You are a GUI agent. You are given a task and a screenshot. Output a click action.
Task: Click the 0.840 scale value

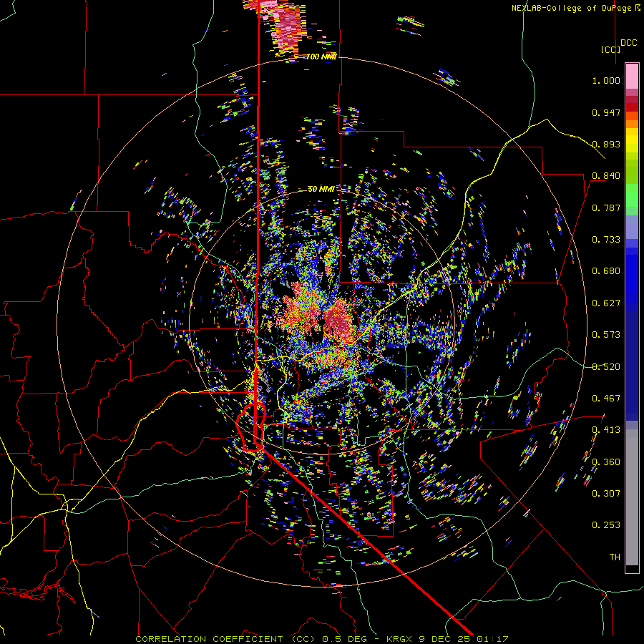click(x=606, y=176)
